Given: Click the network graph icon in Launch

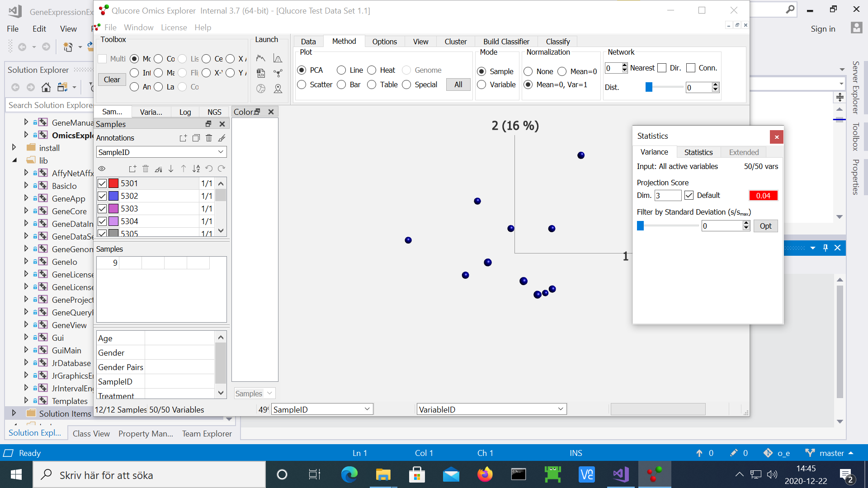Looking at the screenshot, I should tap(278, 73).
